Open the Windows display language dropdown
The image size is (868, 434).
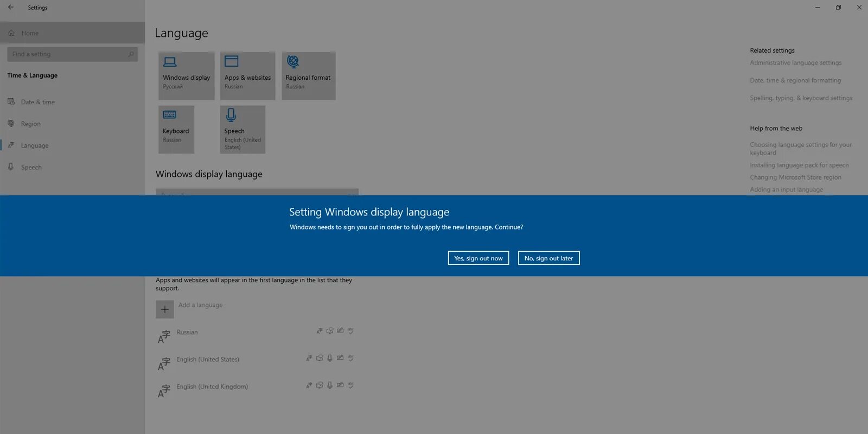[257, 192]
